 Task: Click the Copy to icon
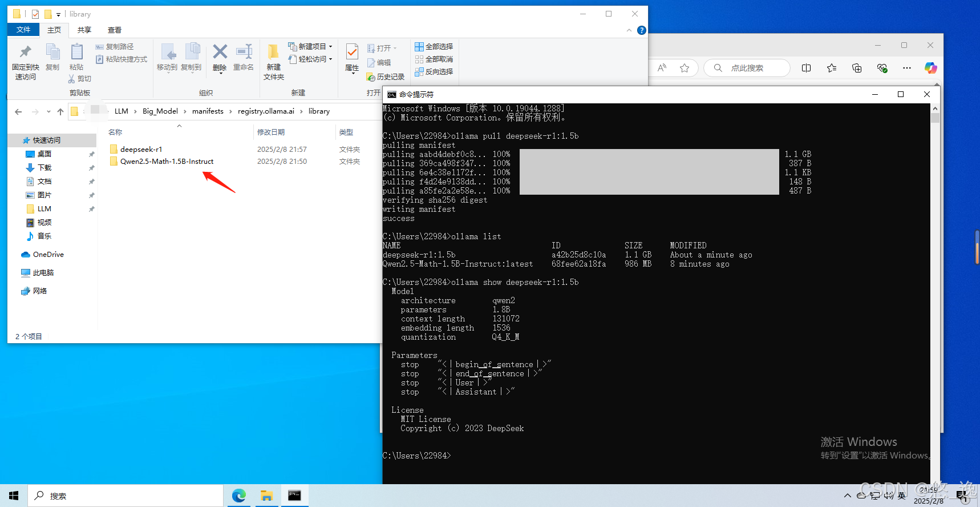[192, 53]
